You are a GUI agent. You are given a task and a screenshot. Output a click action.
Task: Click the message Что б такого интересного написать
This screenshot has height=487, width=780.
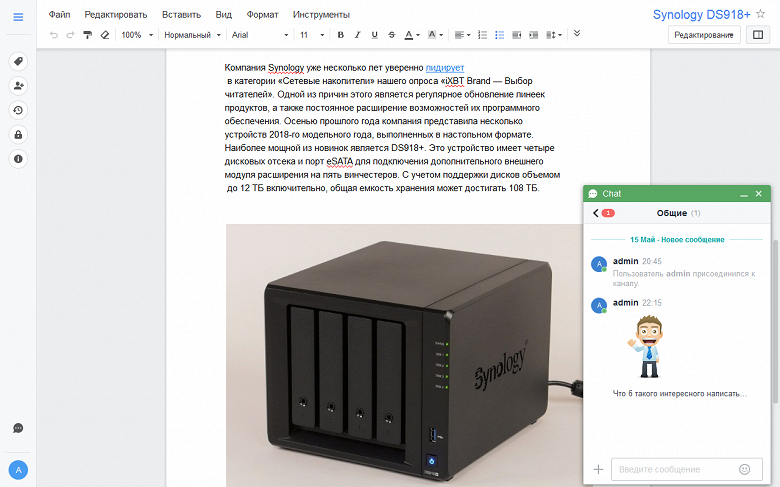pyautogui.click(x=680, y=393)
